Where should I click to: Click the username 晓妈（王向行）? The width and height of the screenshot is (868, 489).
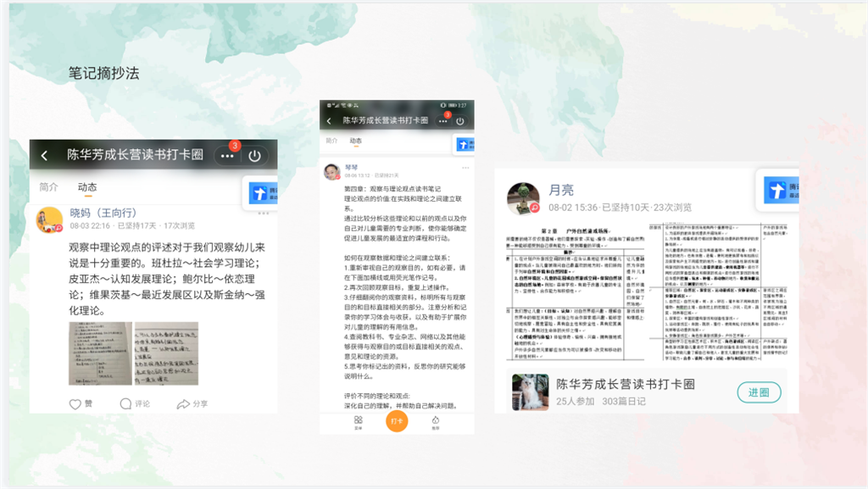[103, 213]
